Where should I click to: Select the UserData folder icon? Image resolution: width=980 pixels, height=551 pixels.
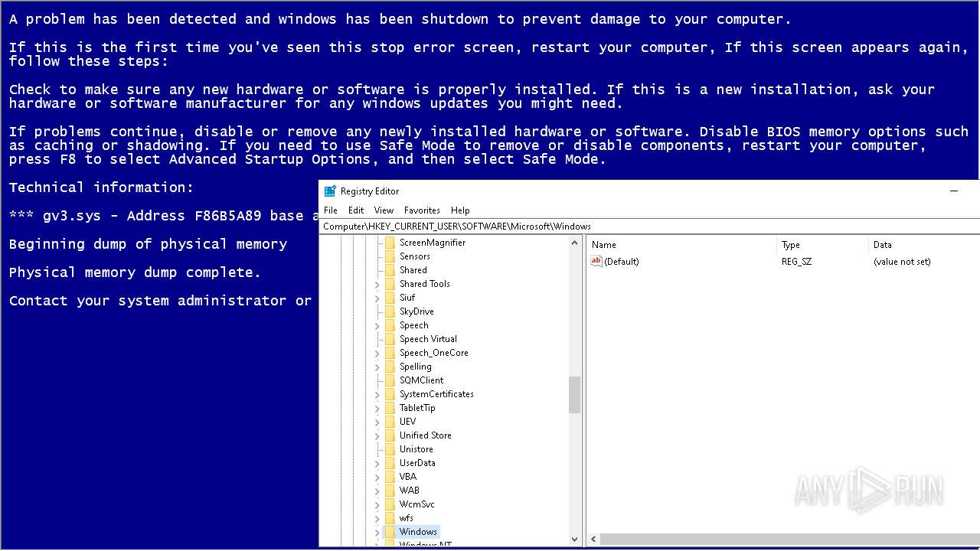pyautogui.click(x=390, y=463)
